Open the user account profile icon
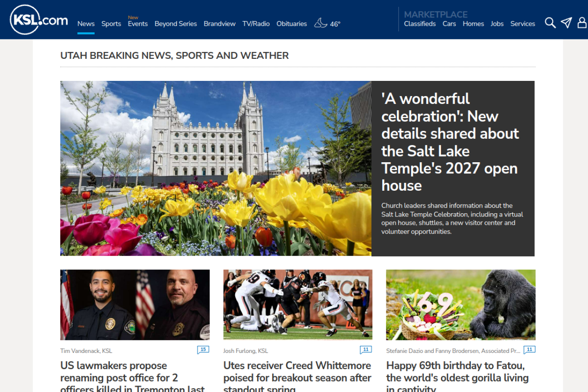 coord(582,23)
